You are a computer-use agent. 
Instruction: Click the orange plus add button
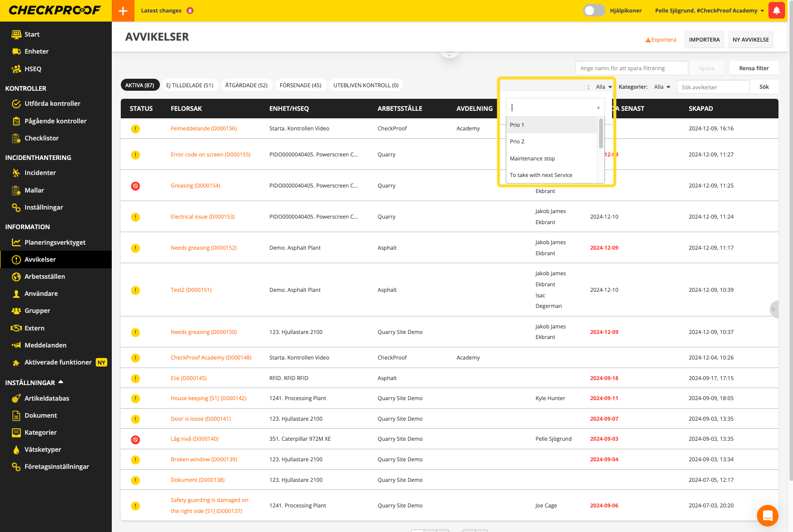pyautogui.click(x=123, y=11)
